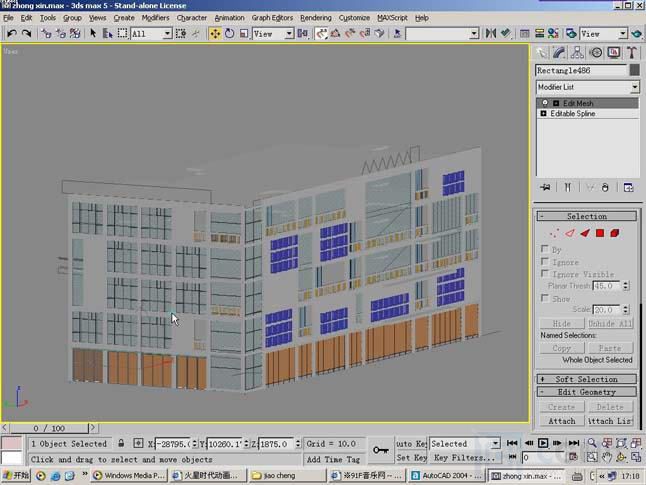Open the Create command panel tab

click(x=542, y=53)
